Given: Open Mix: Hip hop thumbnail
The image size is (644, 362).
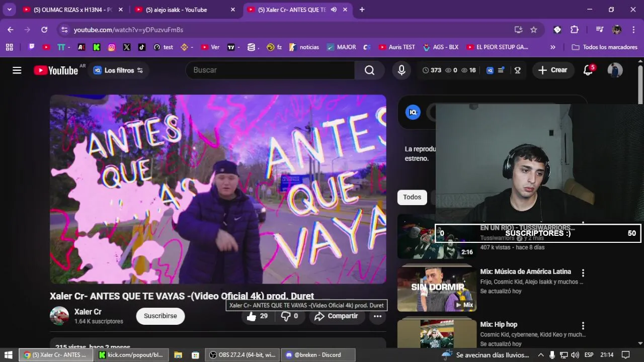Looking at the screenshot, I should [x=437, y=334].
